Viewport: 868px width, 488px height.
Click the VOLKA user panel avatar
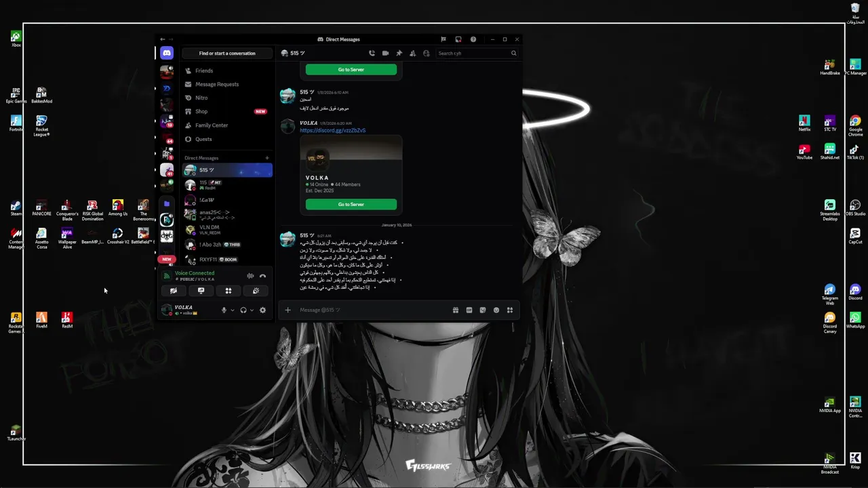pos(167,310)
